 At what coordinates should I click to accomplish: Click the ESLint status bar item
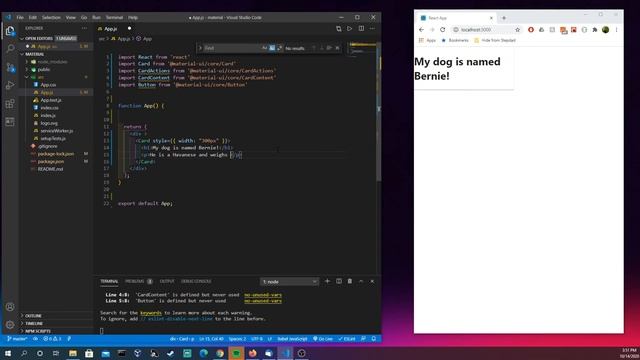pyautogui.click(x=347, y=339)
